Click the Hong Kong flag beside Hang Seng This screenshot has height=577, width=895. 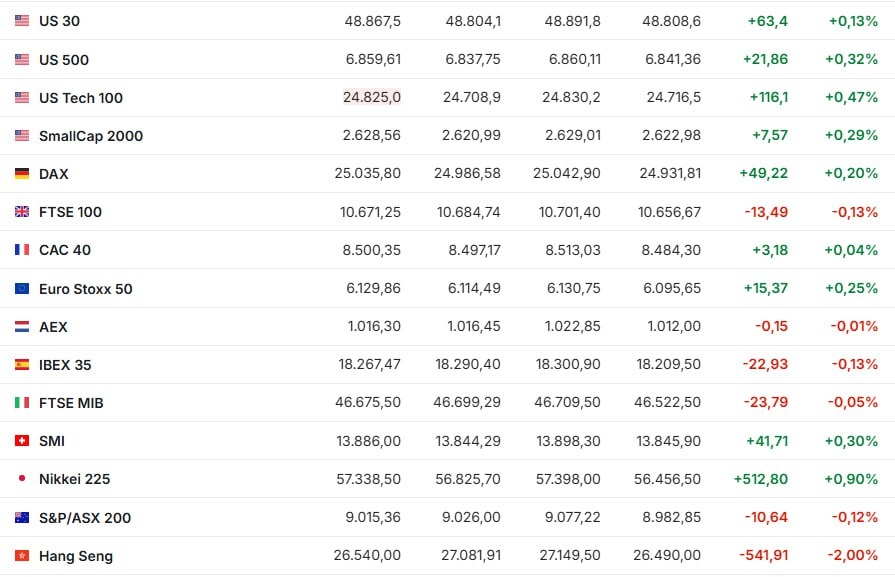pyautogui.click(x=22, y=556)
